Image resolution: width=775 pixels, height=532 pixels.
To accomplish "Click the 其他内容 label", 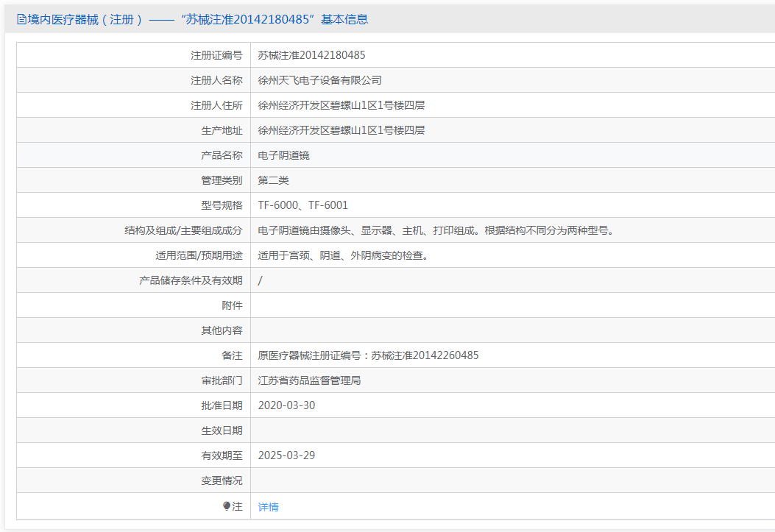I will coord(222,330).
